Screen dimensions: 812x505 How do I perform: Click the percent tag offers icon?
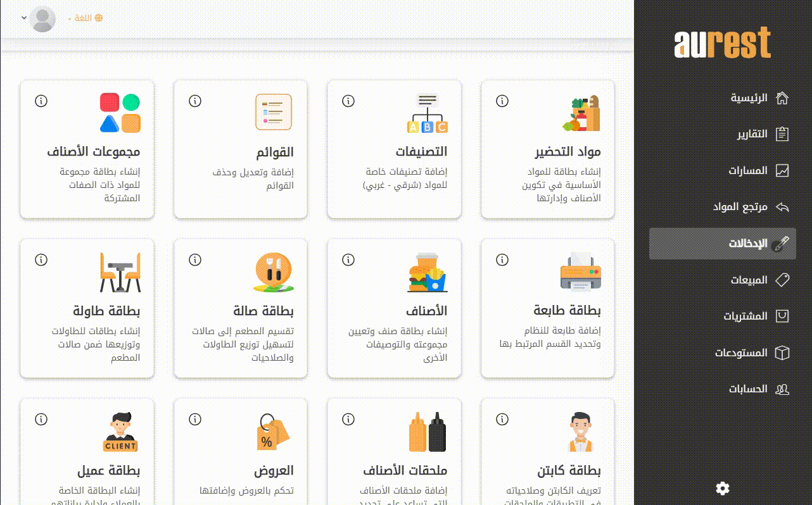pos(274,432)
